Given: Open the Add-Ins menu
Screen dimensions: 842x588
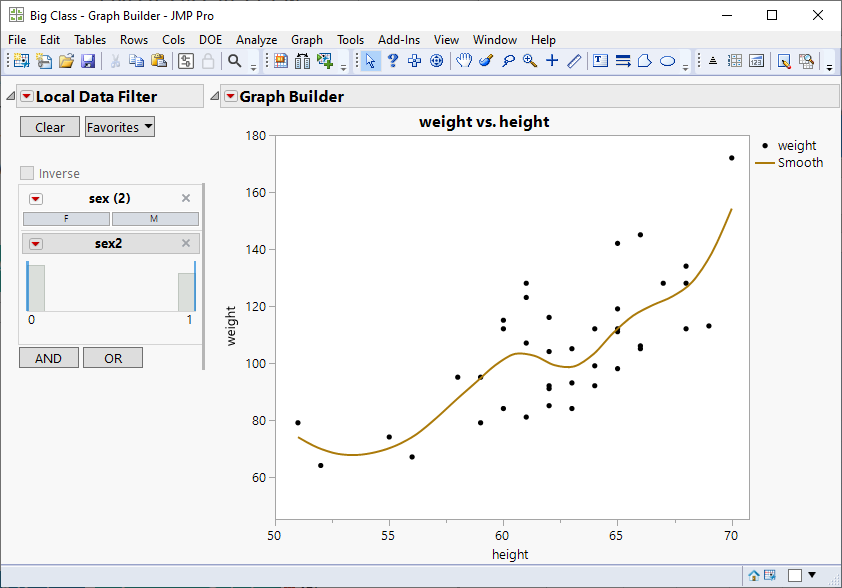Looking at the screenshot, I should 398,40.
